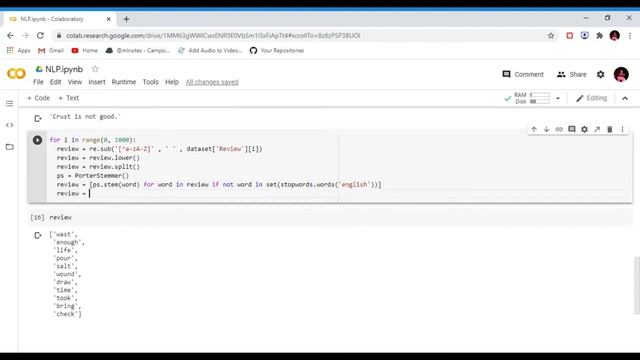Click shield extension icon in toolbar

[x=584, y=36]
